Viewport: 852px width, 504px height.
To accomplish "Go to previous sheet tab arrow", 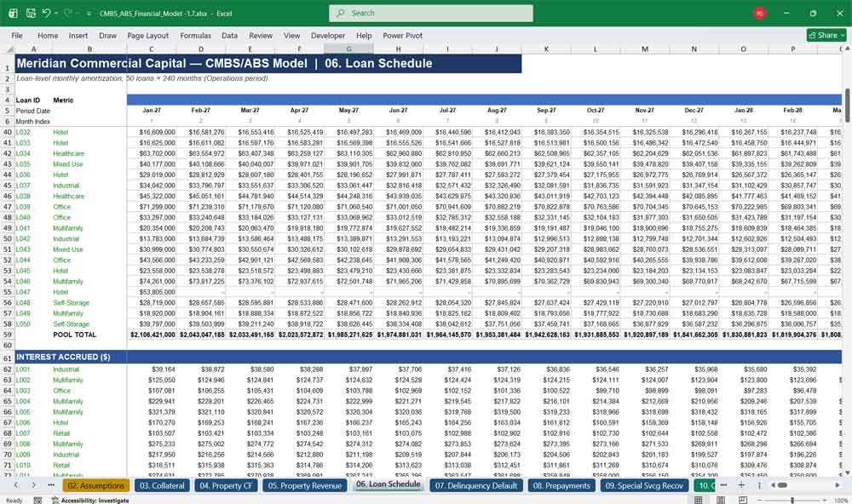I will click(16, 485).
